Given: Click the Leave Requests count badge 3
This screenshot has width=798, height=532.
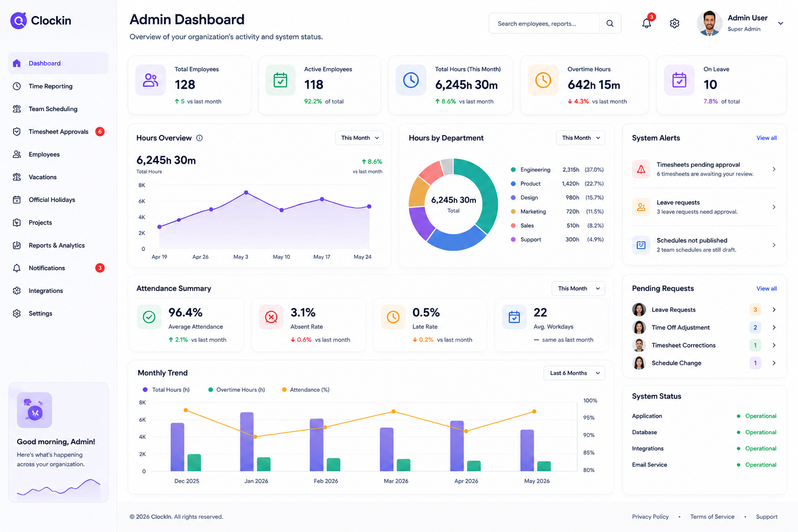Looking at the screenshot, I should click(755, 310).
